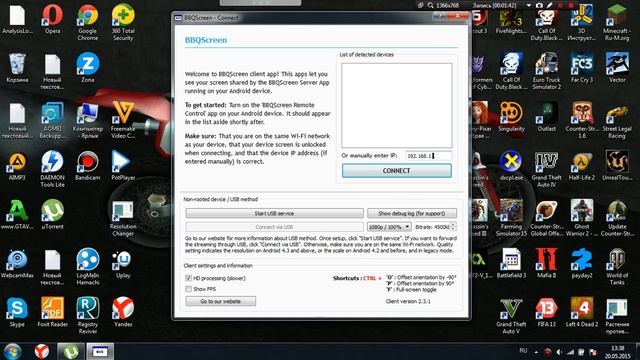This screenshot has height=360, width=640.
Task: Select the Bandicam desktop icon
Action: pyautogui.click(x=88, y=166)
